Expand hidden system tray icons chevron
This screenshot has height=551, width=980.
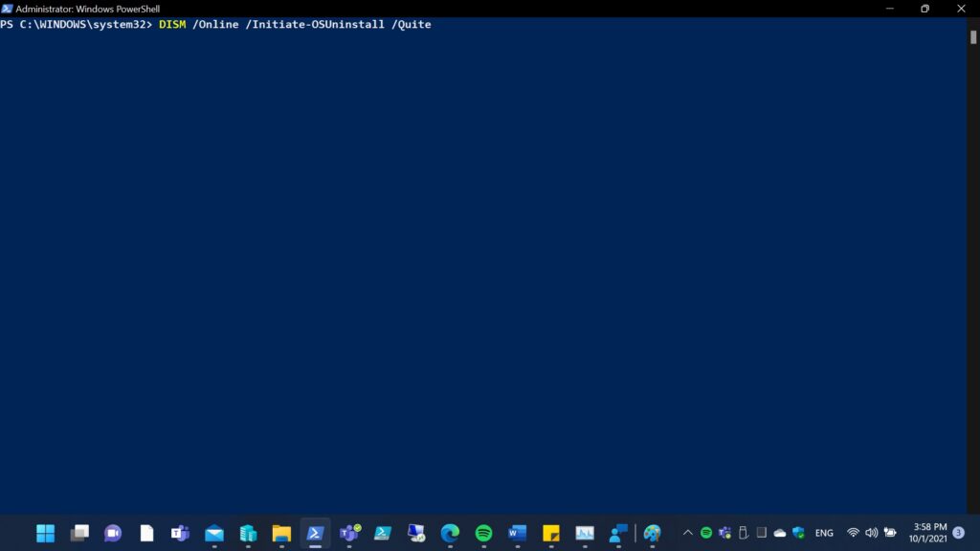point(687,533)
